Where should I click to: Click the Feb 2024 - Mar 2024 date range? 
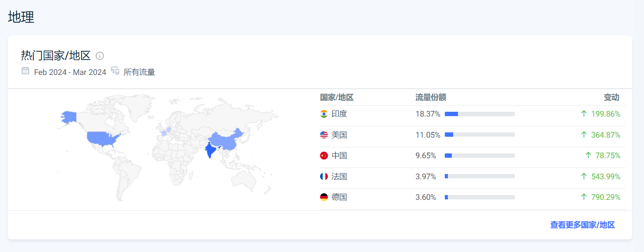pos(70,72)
